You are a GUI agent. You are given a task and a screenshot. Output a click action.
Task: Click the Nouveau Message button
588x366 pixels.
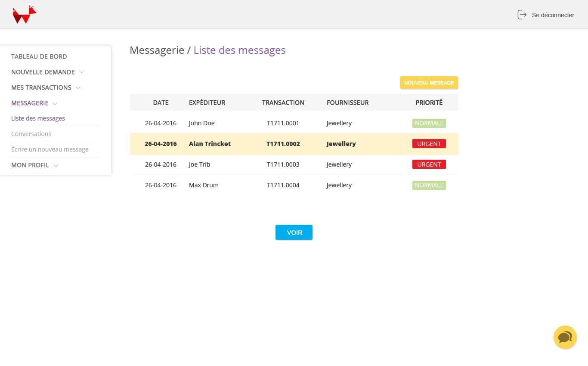click(x=429, y=83)
